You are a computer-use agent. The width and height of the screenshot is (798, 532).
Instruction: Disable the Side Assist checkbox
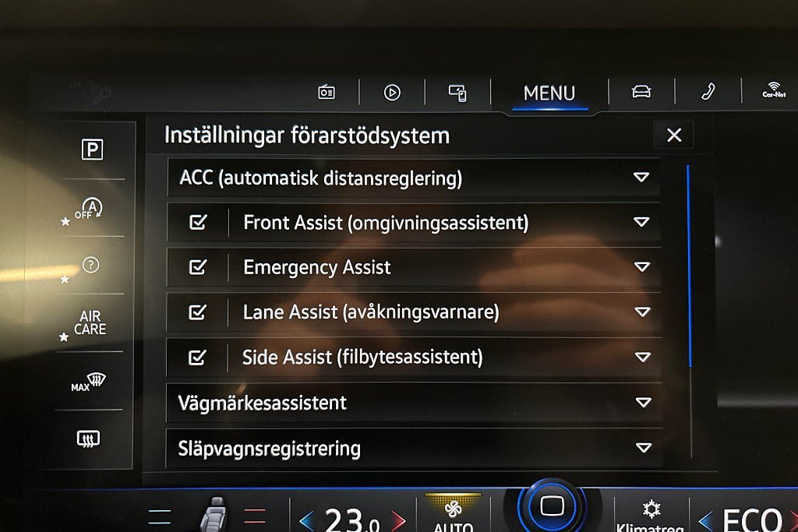pyautogui.click(x=196, y=357)
